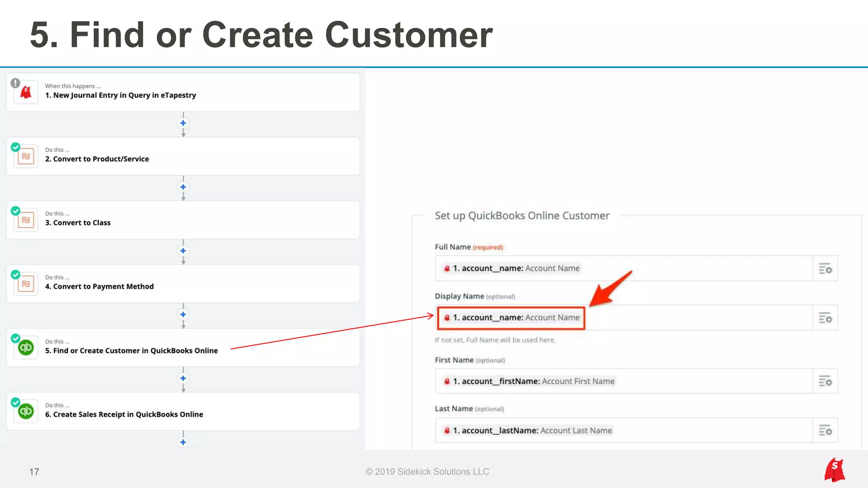This screenshot has height=488, width=868.
Task: Click the 'Last Name (optional)' label
Action: click(x=469, y=409)
